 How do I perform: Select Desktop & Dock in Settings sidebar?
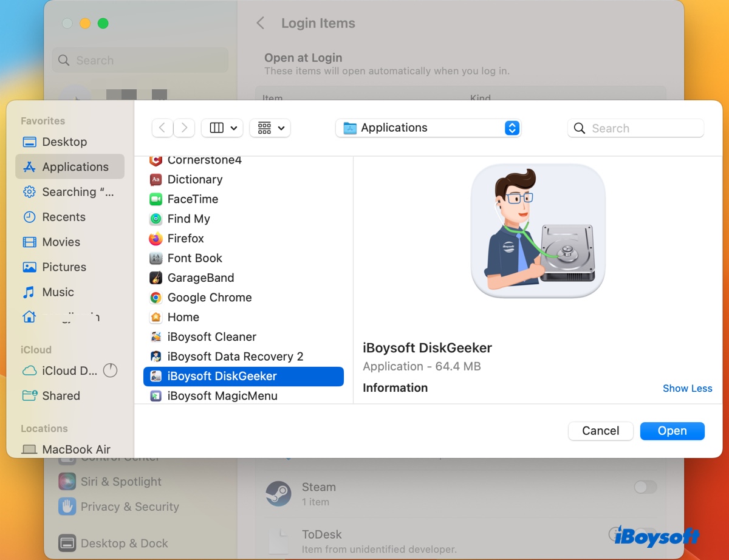[x=124, y=544]
